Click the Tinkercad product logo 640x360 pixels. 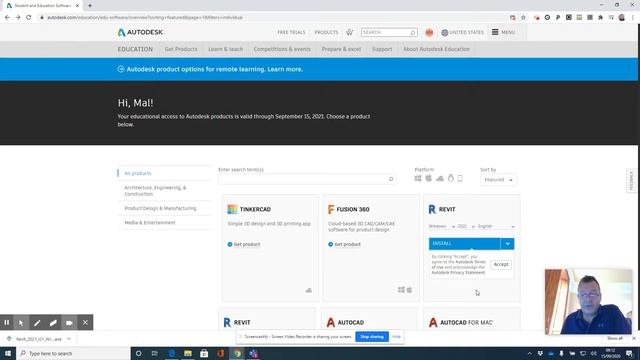(232, 209)
